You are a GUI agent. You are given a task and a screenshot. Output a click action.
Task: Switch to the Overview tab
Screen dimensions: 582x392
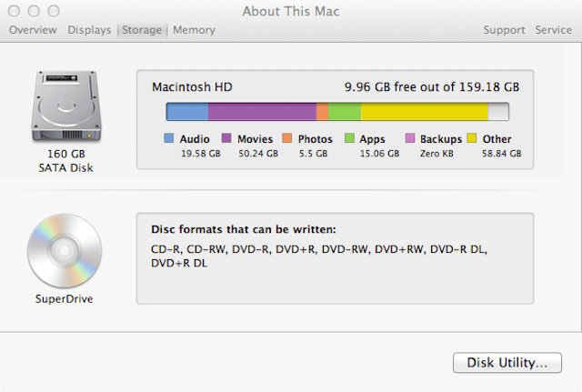click(x=33, y=30)
